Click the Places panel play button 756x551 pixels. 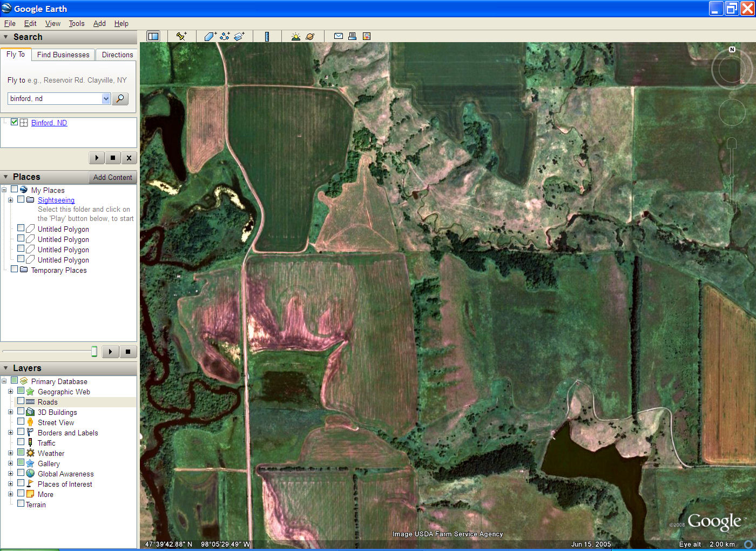pos(110,352)
